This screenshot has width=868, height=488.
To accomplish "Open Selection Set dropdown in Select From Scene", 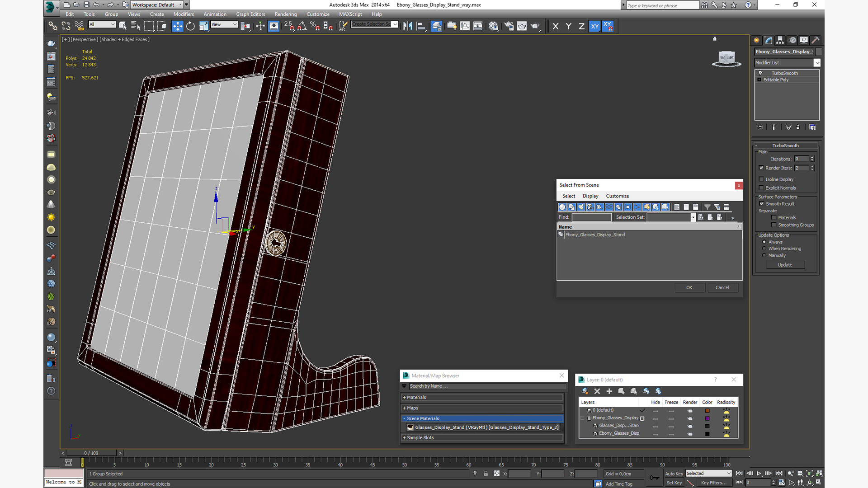I will click(x=693, y=217).
